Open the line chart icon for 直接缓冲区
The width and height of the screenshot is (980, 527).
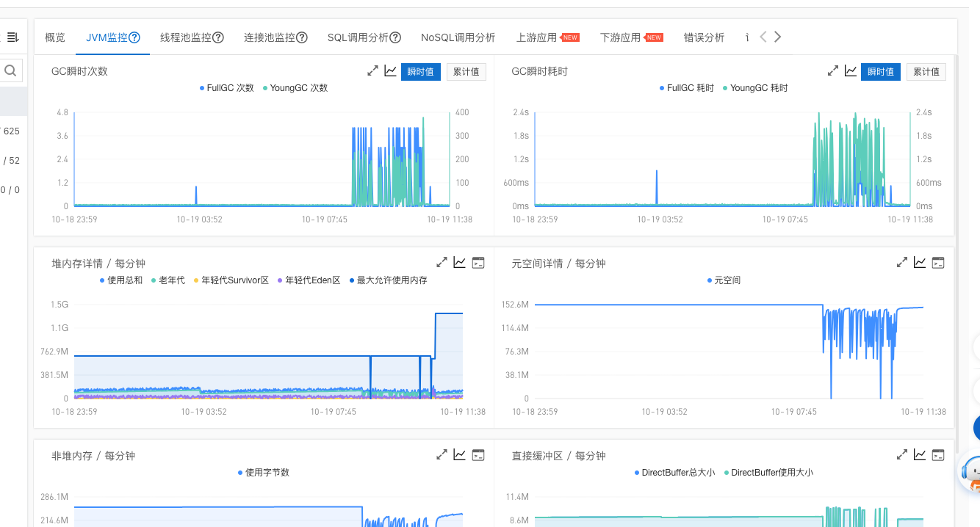click(920, 455)
